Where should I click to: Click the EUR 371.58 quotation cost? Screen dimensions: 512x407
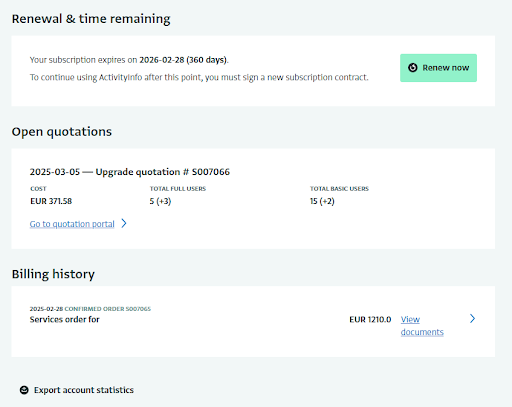click(x=51, y=201)
